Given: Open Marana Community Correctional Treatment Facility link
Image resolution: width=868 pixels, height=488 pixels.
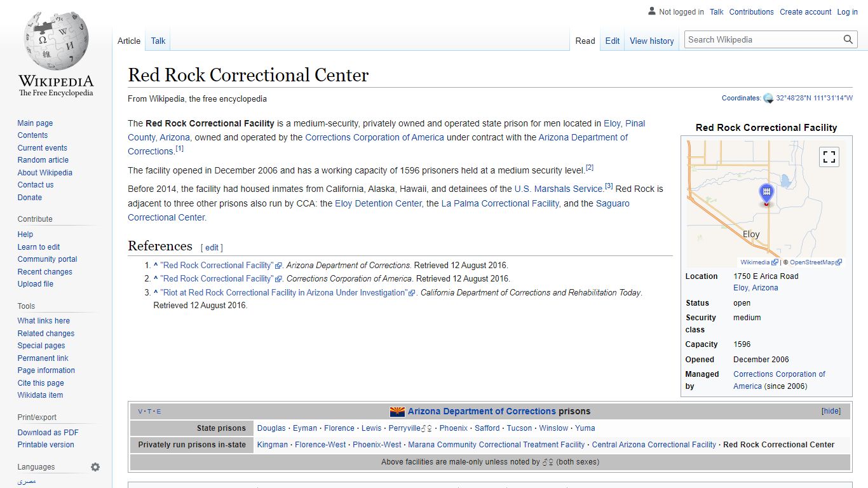Looking at the screenshot, I should [496, 445].
